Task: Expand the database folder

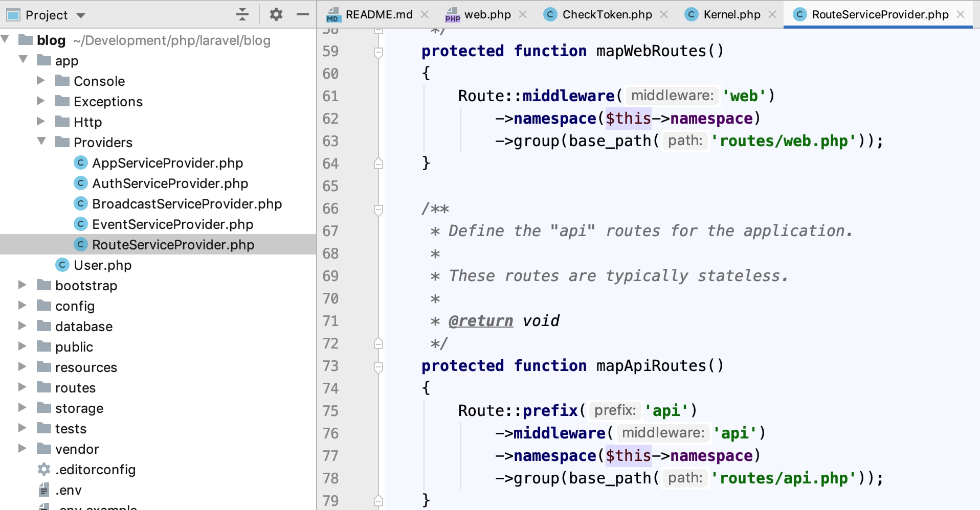Action: click(x=23, y=326)
